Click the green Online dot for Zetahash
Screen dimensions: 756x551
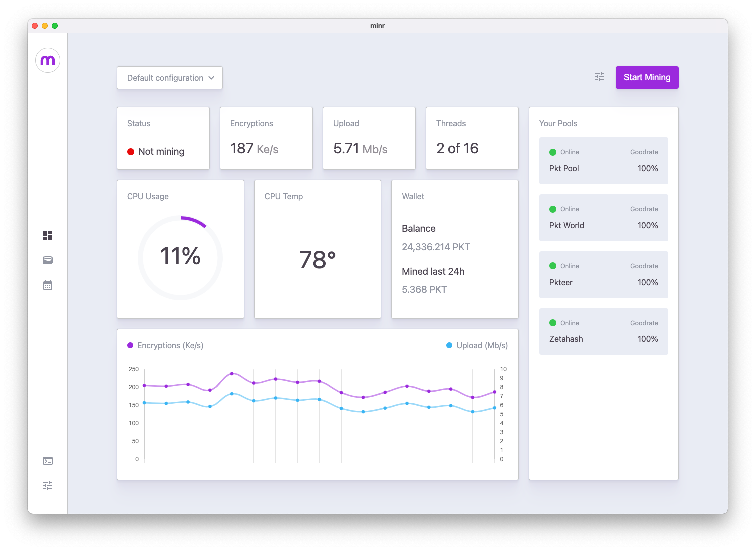point(553,323)
